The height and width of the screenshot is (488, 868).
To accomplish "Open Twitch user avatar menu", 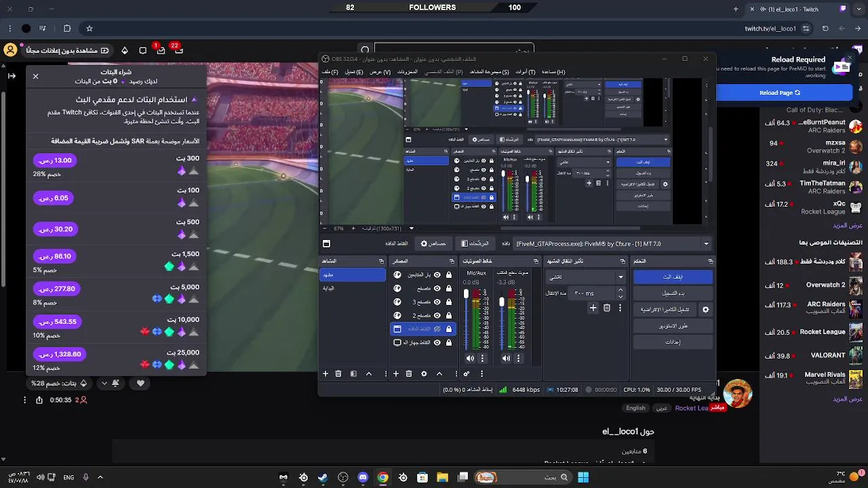I will (x=10, y=50).
